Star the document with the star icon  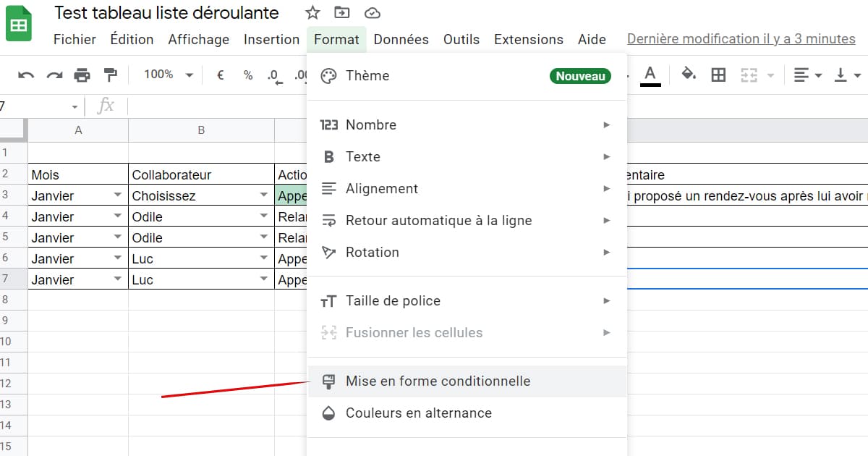(x=312, y=12)
